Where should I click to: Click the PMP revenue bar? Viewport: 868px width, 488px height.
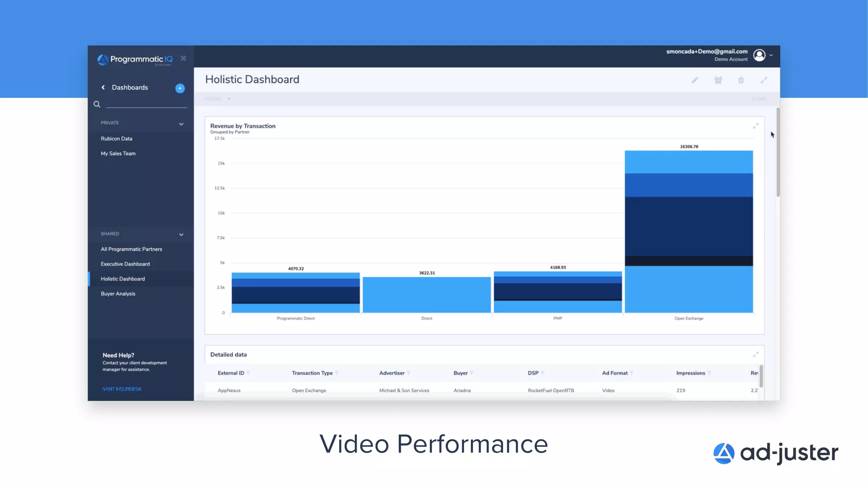(558, 292)
